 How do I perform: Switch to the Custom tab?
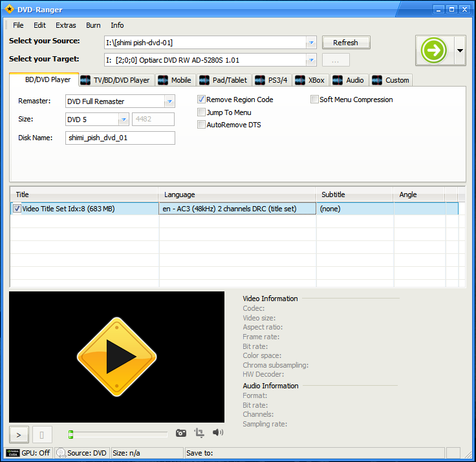[x=391, y=80]
